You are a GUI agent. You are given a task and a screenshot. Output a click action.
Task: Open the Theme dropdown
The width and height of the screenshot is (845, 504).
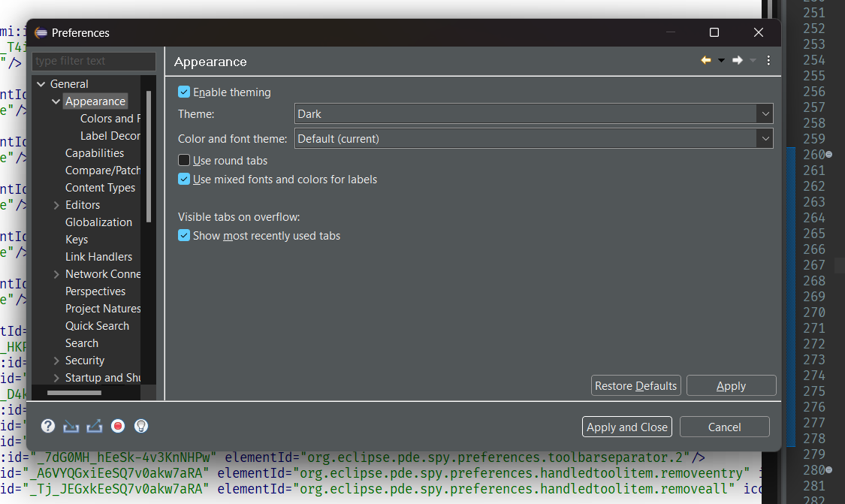tap(765, 113)
